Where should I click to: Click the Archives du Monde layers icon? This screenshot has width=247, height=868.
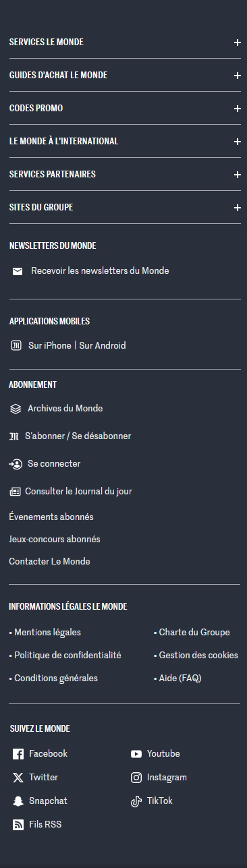(16, 409)
